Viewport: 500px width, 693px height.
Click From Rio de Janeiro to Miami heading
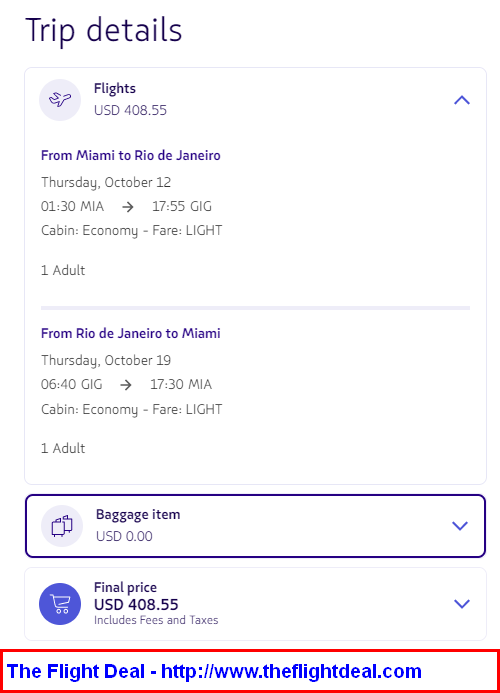[x=131, y=333]
